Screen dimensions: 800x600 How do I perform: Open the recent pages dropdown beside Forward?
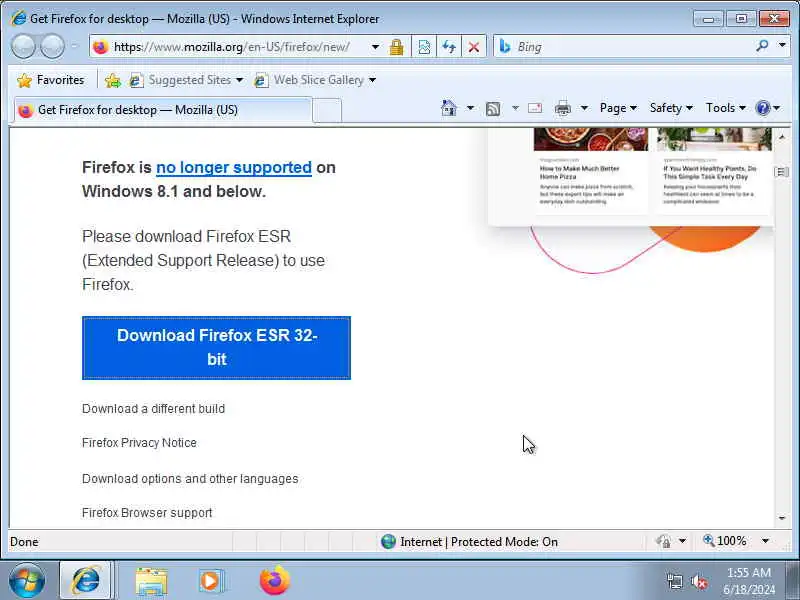pyautogui.click(x=74, y=46)
